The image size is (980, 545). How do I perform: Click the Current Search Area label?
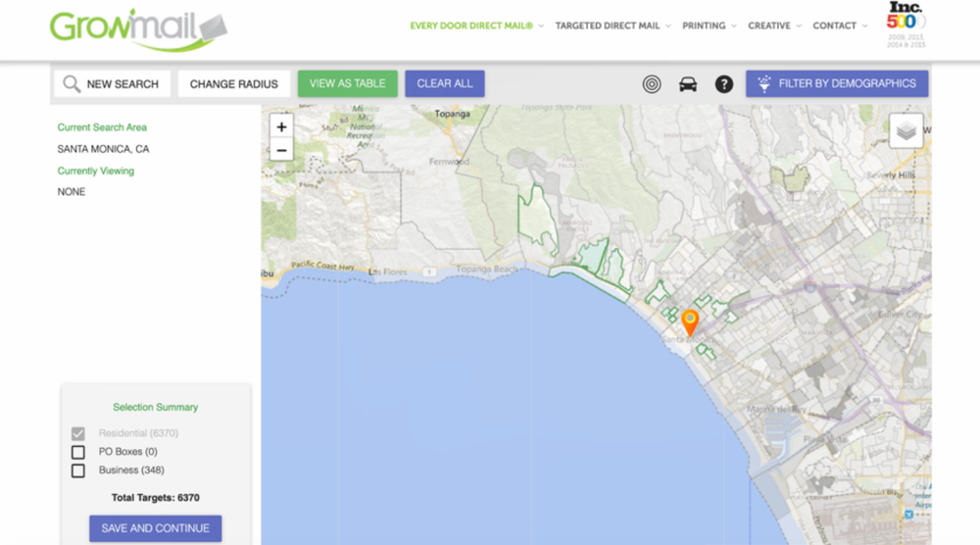click(x=102, y=126)
